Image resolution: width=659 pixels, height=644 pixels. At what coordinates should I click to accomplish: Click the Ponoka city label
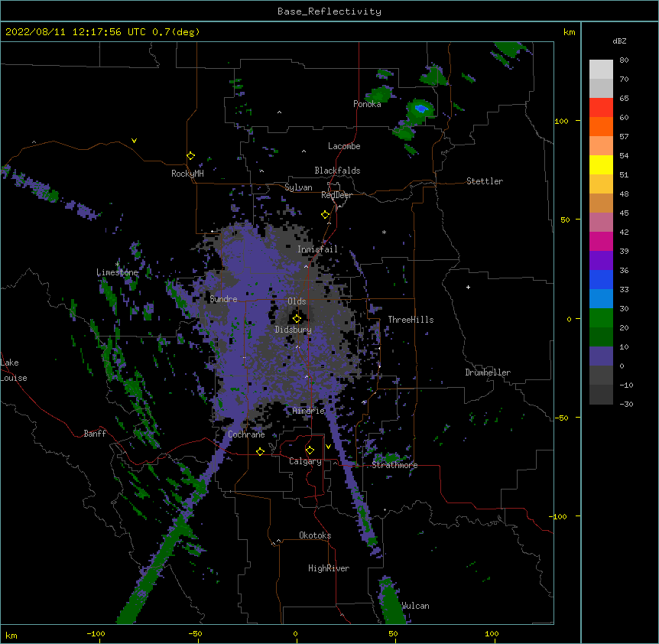click(x=367, y=104)
